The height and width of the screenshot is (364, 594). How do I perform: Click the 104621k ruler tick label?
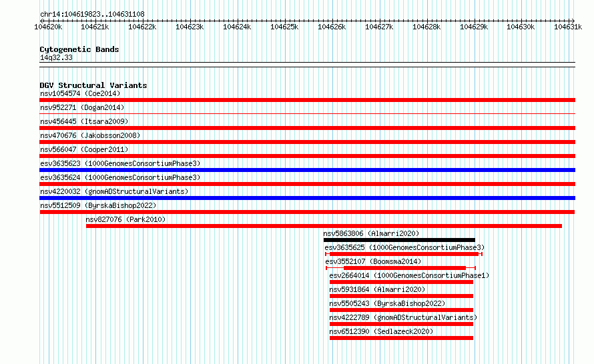(x=95, y=27)
